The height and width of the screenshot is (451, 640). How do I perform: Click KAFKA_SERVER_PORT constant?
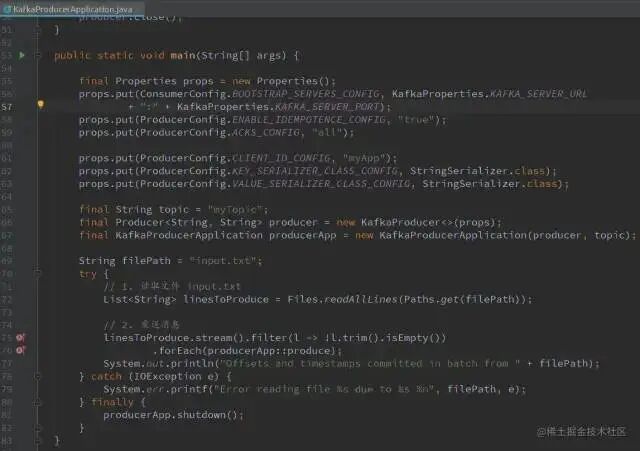pyautogui.click(x=327, y=107)
